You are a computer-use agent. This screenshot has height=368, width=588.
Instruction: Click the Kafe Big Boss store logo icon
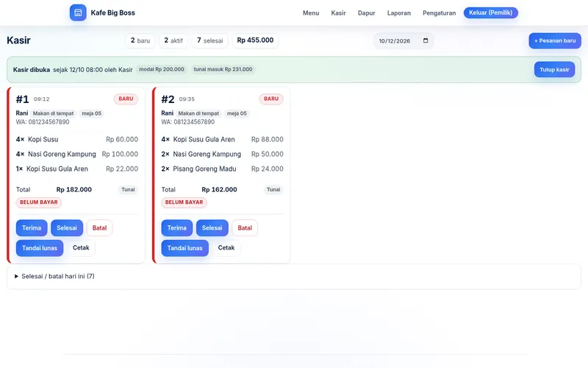[x=78, y=13]
